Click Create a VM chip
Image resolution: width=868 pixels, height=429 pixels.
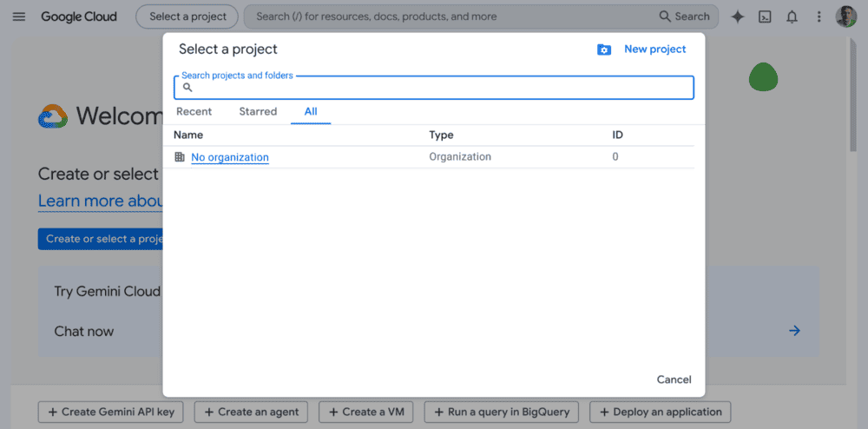(x=366, y=412)
